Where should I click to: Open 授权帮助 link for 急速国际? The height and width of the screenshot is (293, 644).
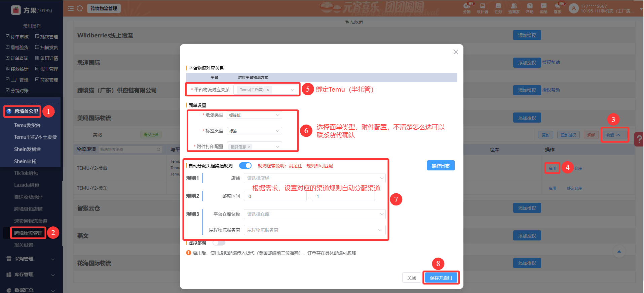point(551,63)
